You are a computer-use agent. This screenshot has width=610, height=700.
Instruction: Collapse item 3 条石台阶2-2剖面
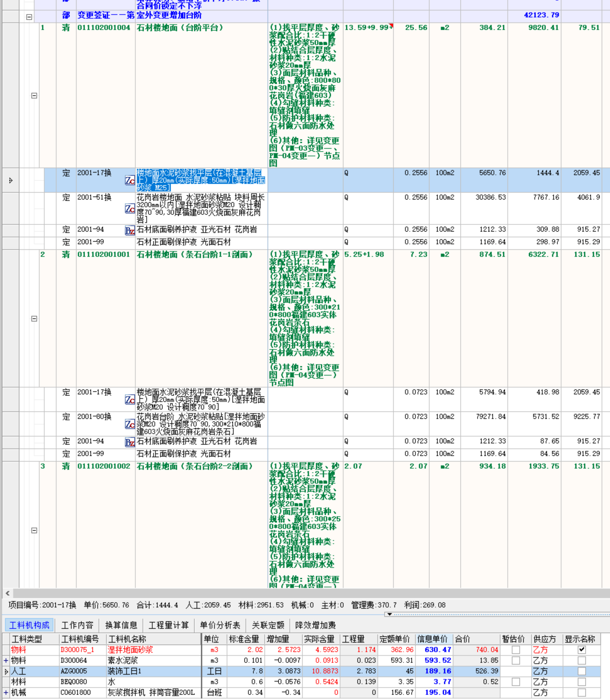(x=34, y=530)
